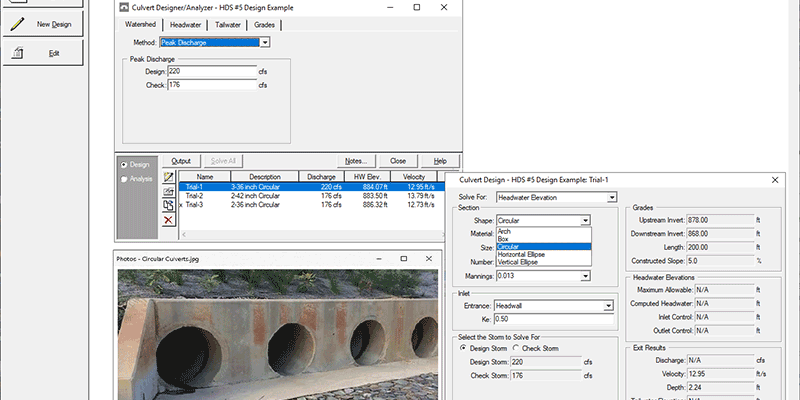Click the edit trial icon
Image resolution: width=800 pixels, height=400 pixels.
[x=168, y=190]
